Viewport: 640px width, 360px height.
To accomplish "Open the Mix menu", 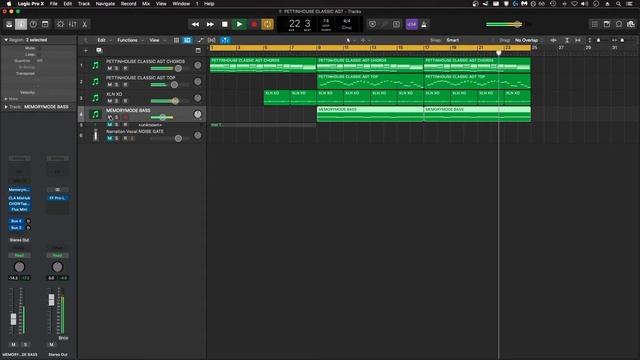I will [x=146, y=4].
